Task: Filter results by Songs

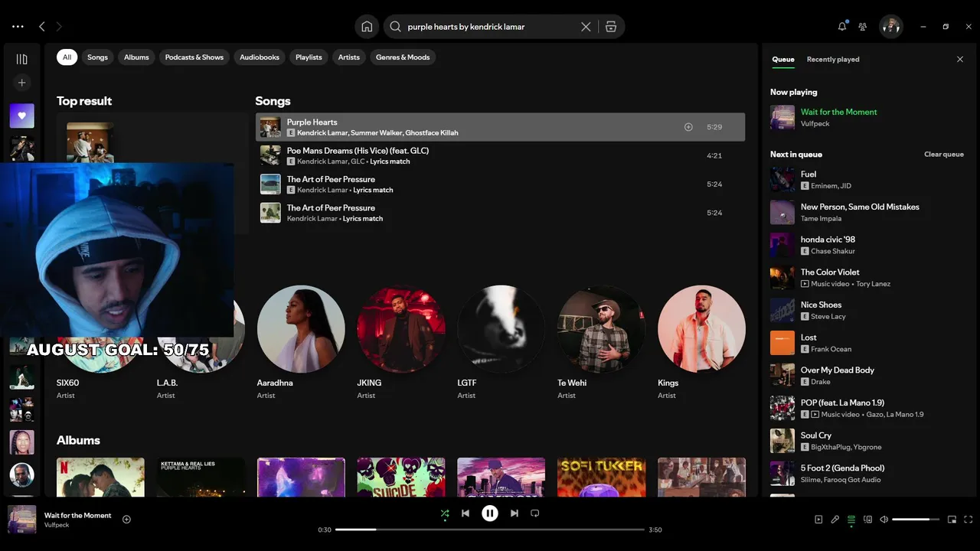Action: pos(97,57)
